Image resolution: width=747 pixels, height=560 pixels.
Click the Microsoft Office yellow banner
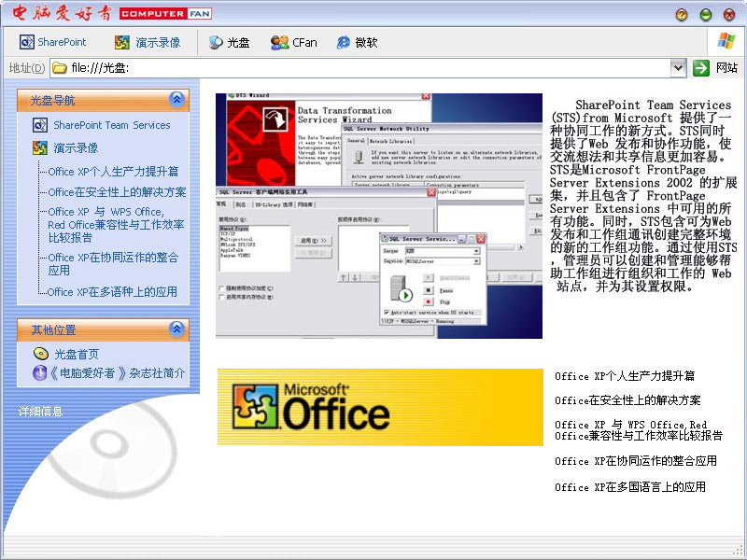coord(380,407)
